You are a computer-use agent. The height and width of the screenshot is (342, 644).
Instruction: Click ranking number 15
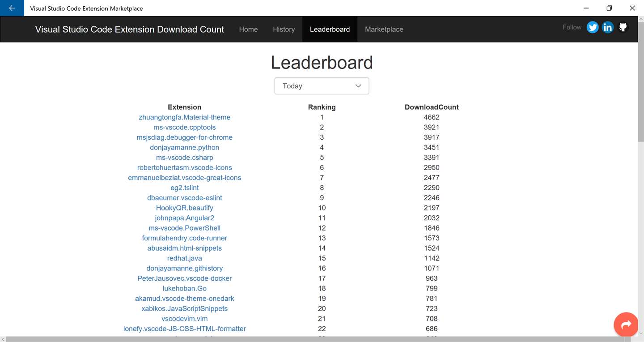click(x=322, y=258)
